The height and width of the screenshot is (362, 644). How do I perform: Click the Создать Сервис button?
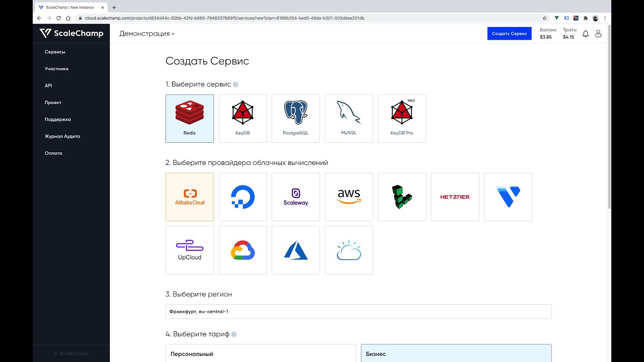point(509,34)
